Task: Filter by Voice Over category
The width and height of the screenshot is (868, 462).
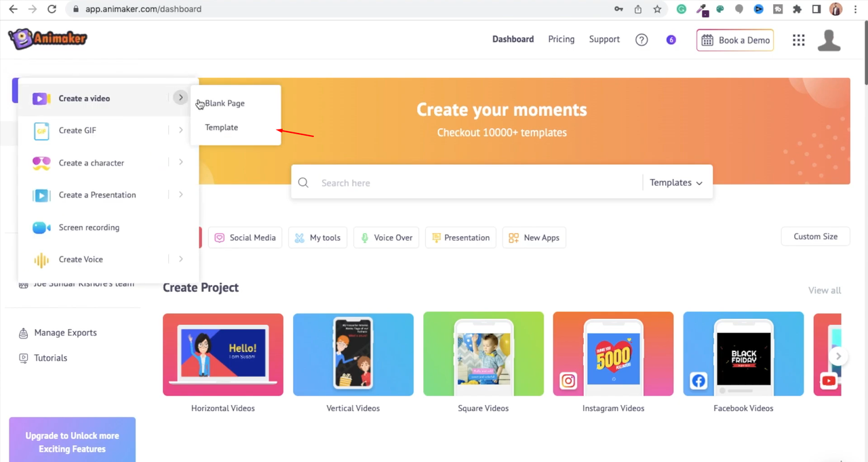Action: click(x=386, y=237)
